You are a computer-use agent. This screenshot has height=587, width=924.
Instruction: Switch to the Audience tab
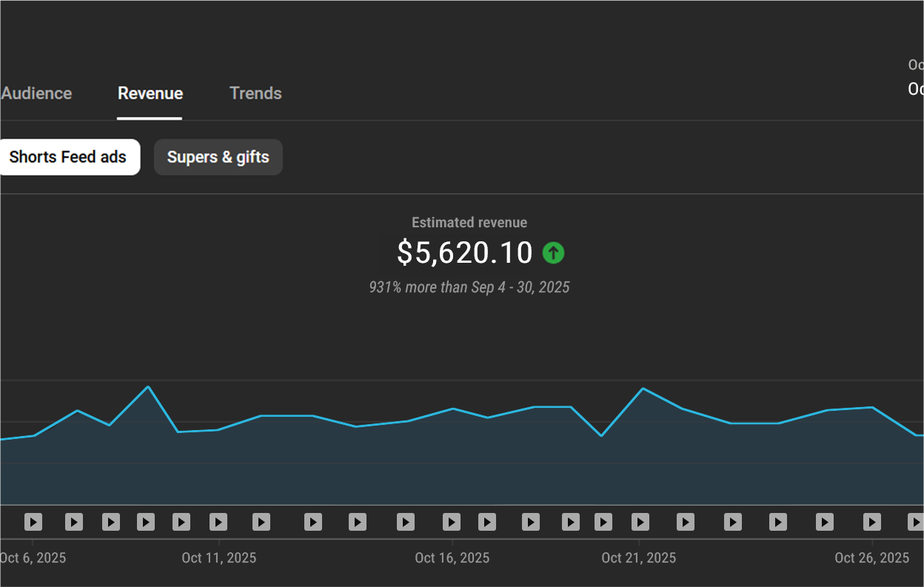pyautogui.click(x=36, y=93)
